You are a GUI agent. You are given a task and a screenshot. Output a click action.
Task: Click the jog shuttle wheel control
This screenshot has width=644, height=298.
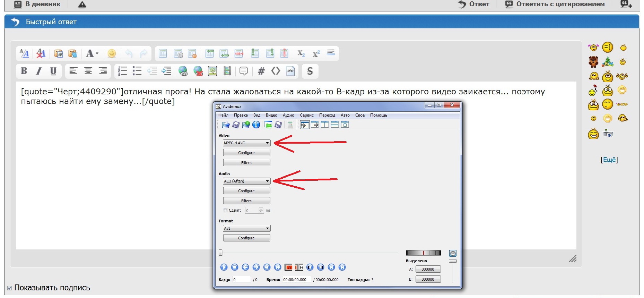click(x=423, y=253)
